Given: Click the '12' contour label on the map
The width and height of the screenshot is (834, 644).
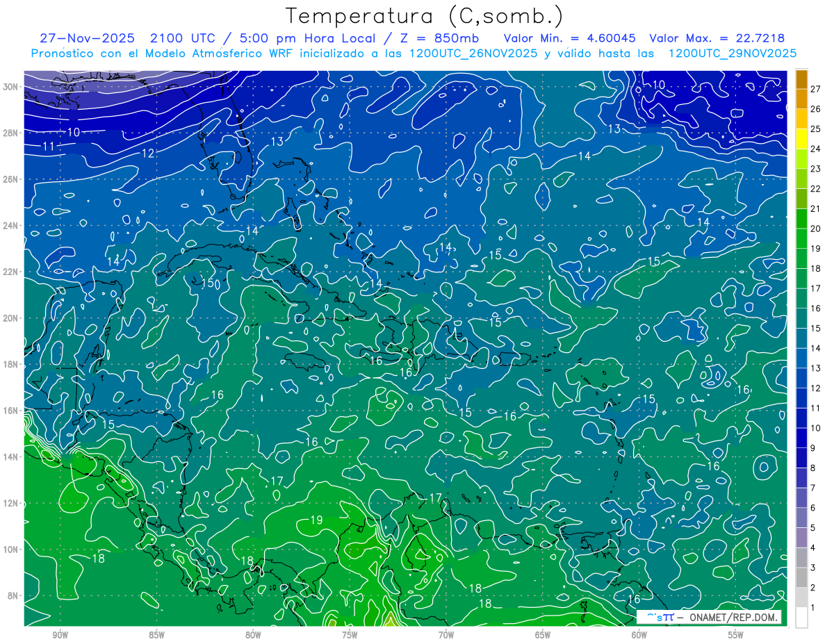Looking at the screenshot, I should click(148, 153).
